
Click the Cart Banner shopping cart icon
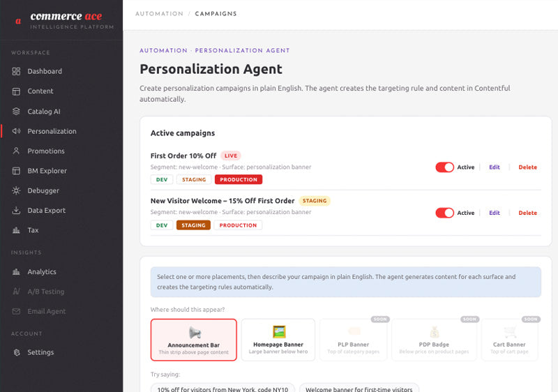510,332
